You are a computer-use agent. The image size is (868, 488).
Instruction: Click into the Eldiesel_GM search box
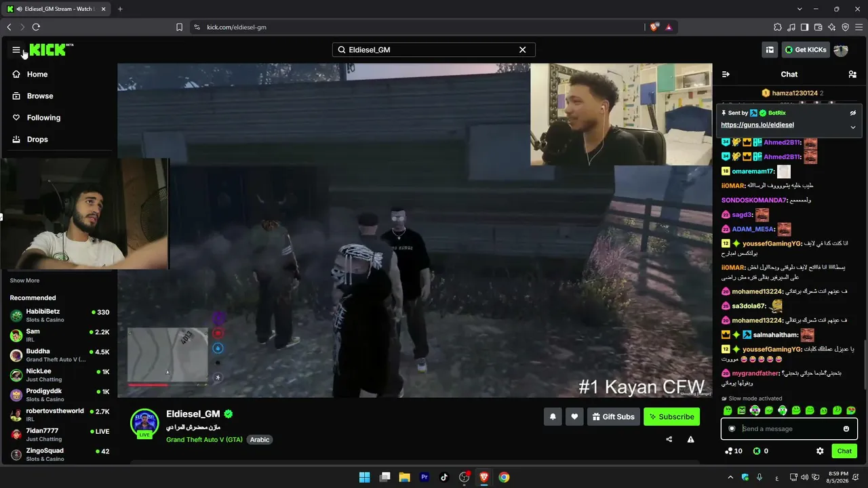click(x=434, y=49)
